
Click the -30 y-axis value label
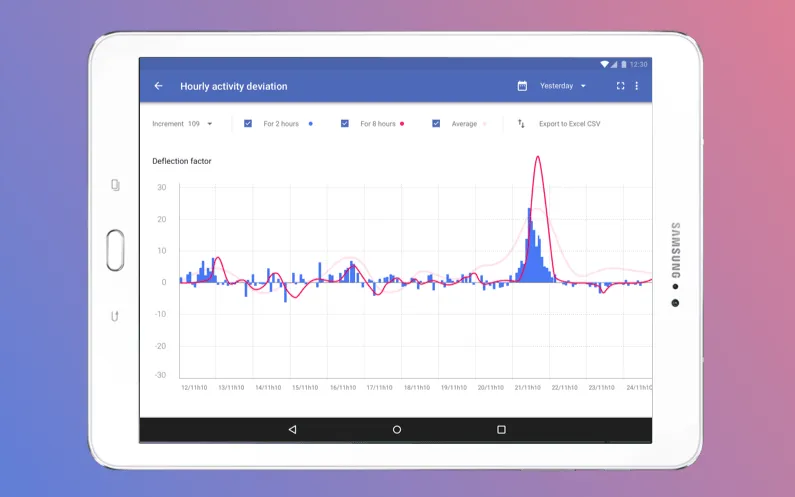point(160,375)
